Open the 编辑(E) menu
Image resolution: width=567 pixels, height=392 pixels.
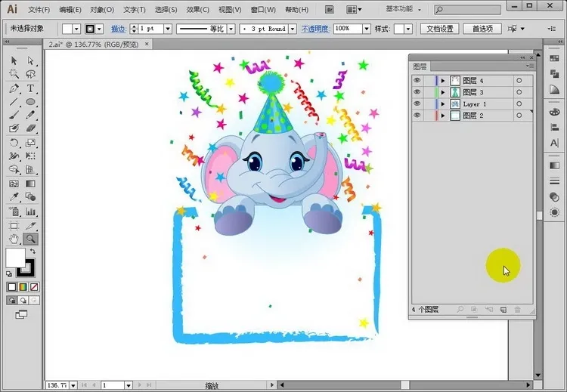(x=70, y=10)
